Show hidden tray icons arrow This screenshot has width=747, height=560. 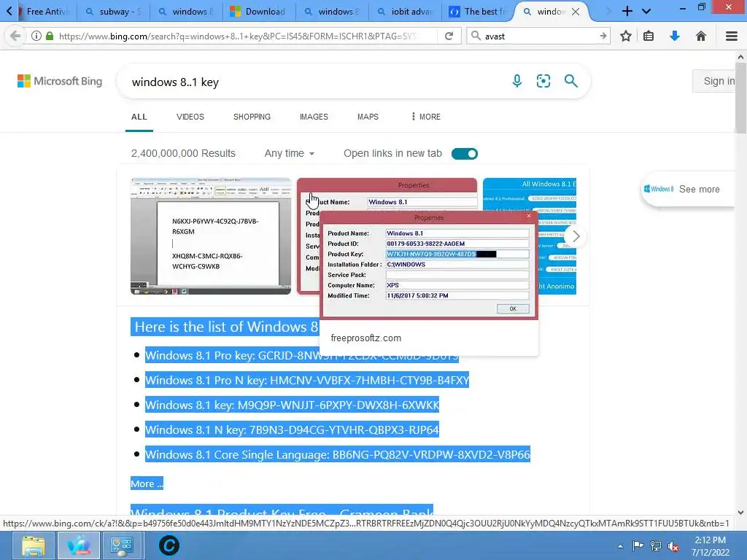[x=620, y=546]
